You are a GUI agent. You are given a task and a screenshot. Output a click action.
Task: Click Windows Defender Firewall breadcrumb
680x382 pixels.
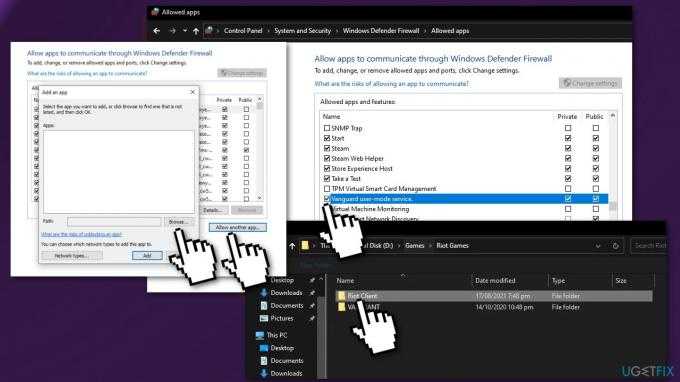(381, 31)
